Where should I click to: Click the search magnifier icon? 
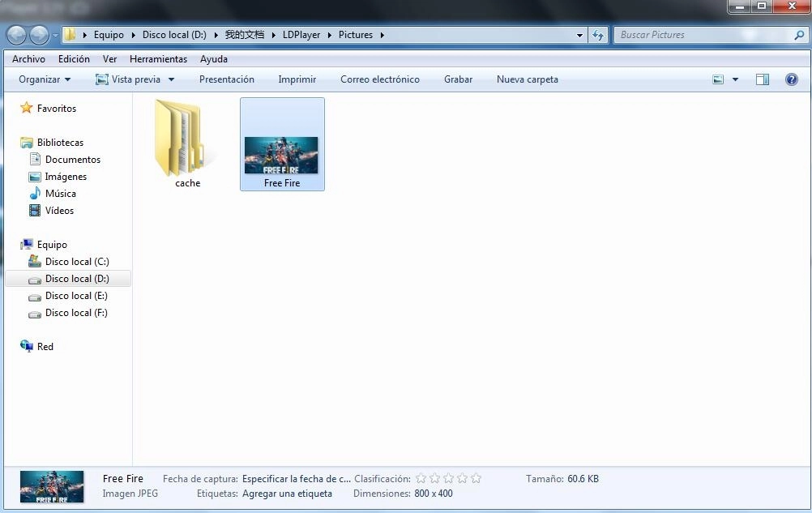[799, 35]
